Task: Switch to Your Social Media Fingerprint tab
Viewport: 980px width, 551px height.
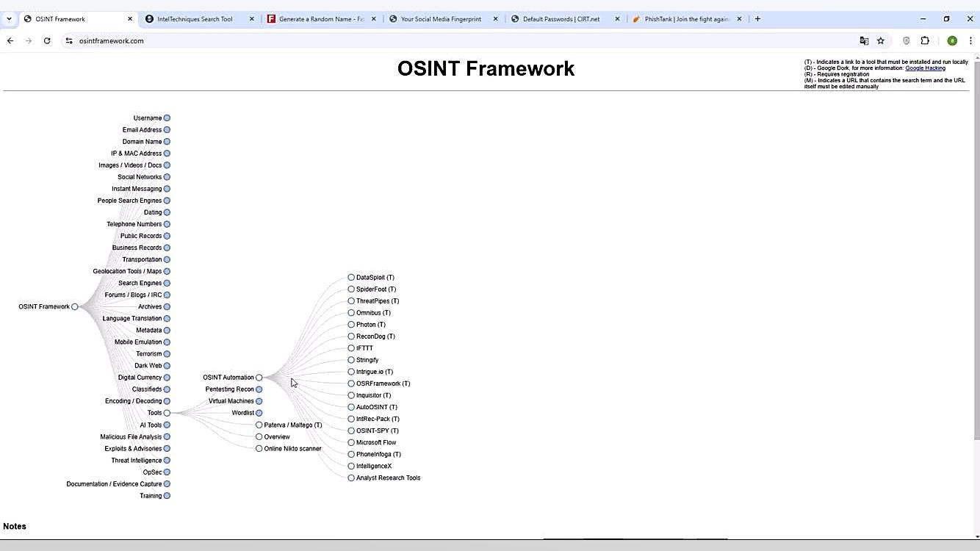Action: tap(442, 19)
